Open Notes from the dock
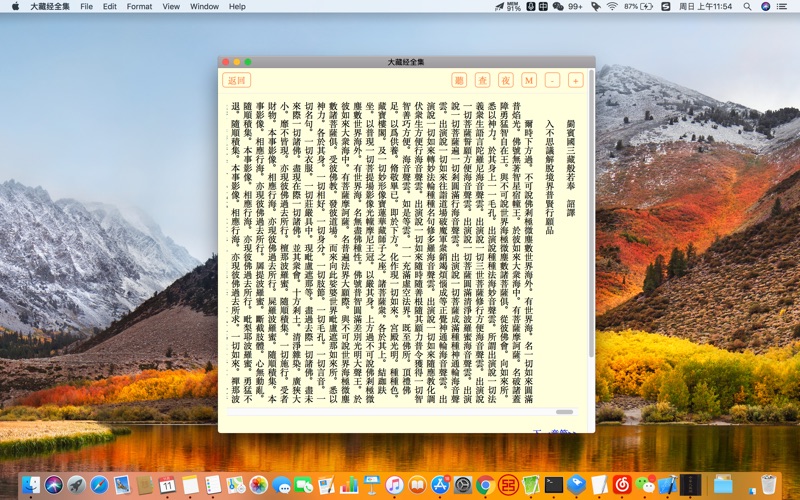 click(x=190, y=485)
